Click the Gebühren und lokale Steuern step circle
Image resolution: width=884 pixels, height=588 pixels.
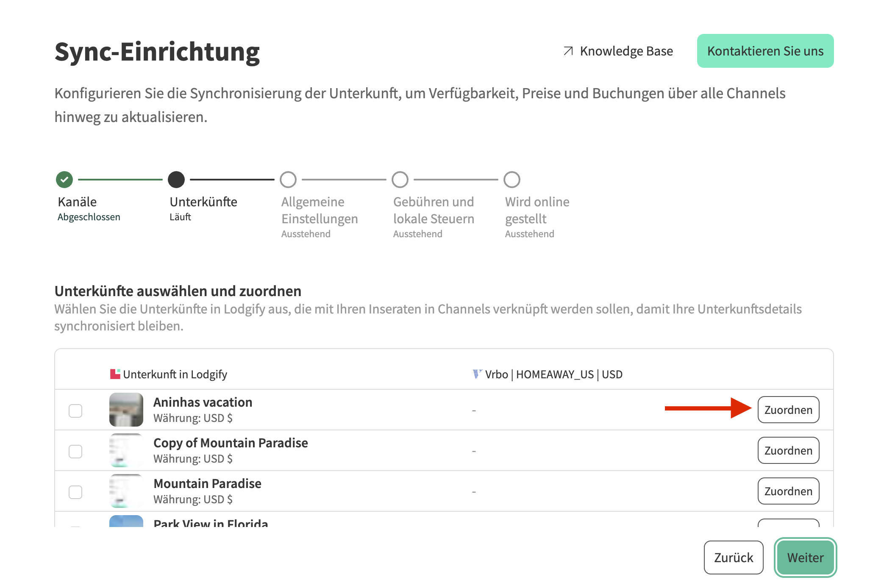pyautogui.click(x=400, y=180)
